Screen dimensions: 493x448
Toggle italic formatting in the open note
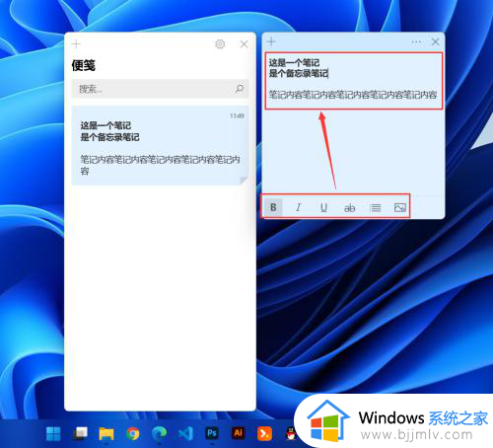tap(298, 207)
